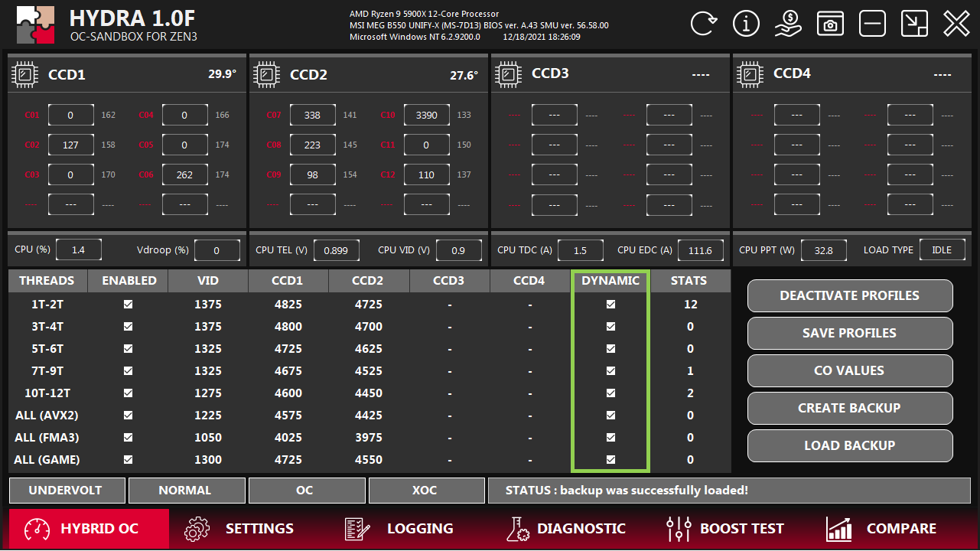Click the compact-mode arrow icon in the header
The height and width of the screenshot is (551, 980).
(914, 24)
